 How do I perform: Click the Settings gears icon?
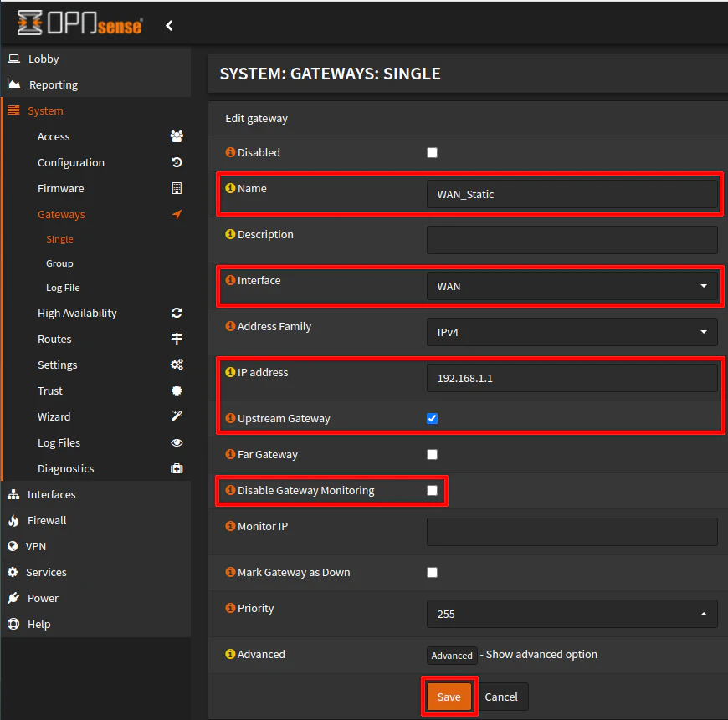tap(177, 365)
